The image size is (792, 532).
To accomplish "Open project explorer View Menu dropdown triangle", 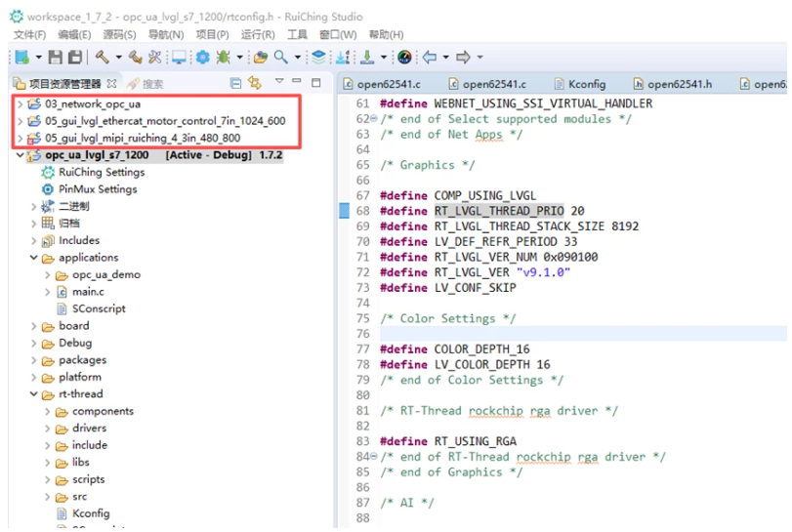I will click(279, 82).
